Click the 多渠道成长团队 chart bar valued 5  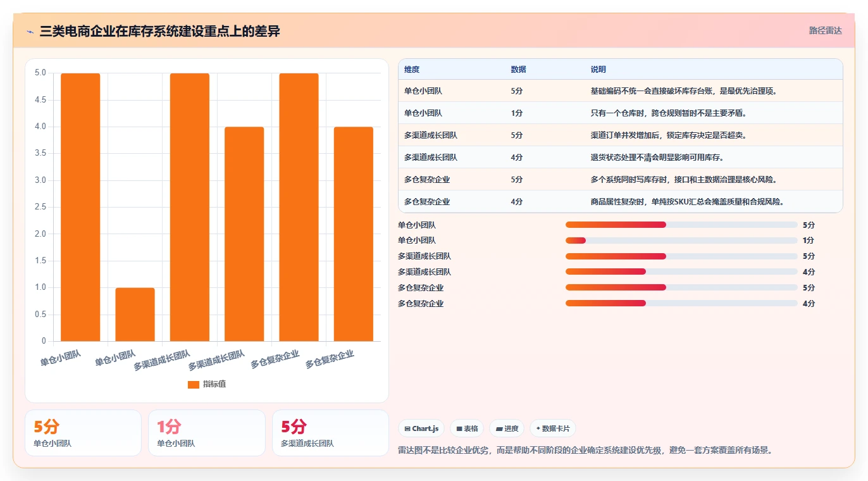point(190,207)
